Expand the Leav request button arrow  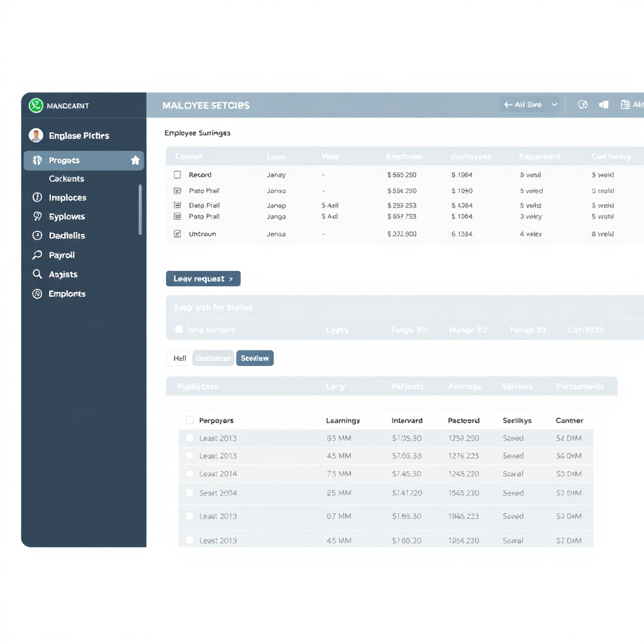[231, 279]
